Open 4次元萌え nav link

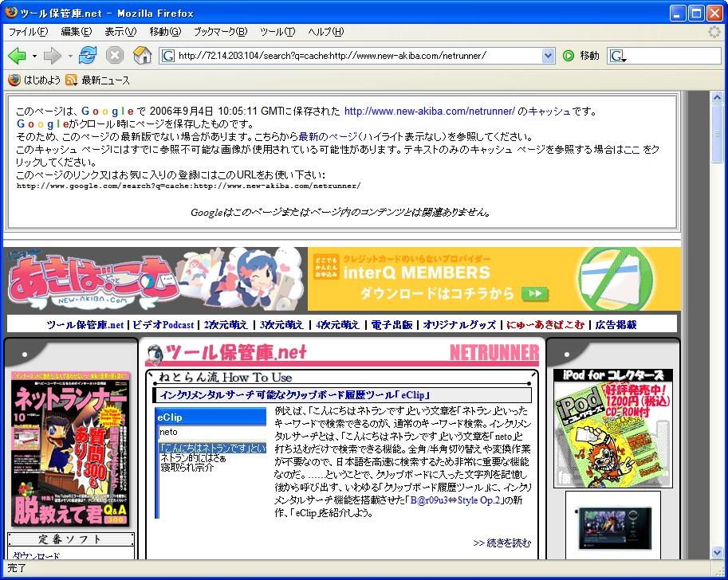pos(337,325)
